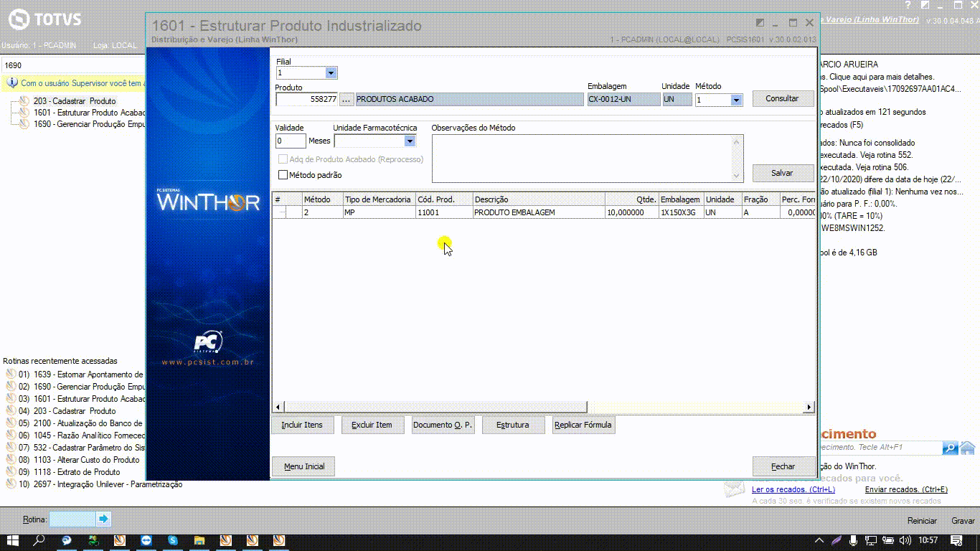Toggle the Método padrão checkbox
This screenshot has height=551, width=980.
tap(283, 174)
